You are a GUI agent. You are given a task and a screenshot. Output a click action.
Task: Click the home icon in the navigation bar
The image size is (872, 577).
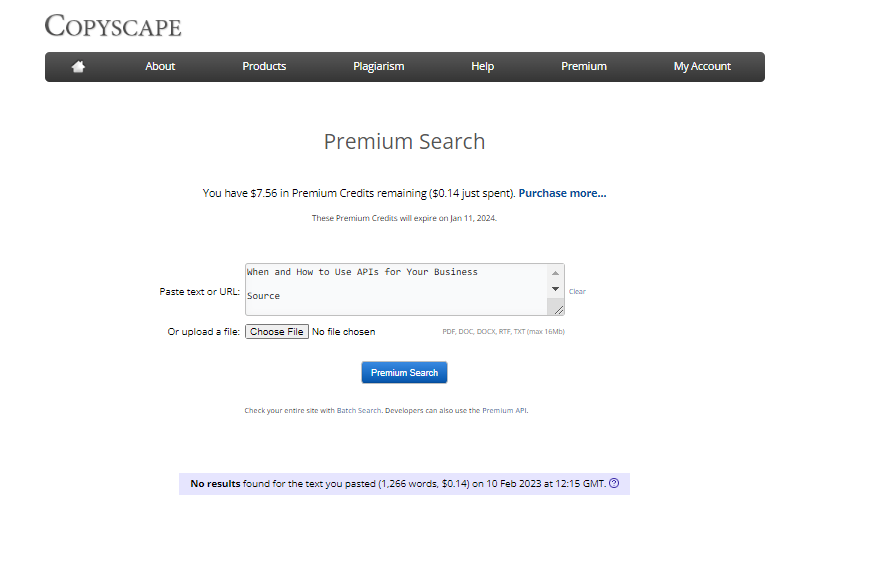point(78,66)
